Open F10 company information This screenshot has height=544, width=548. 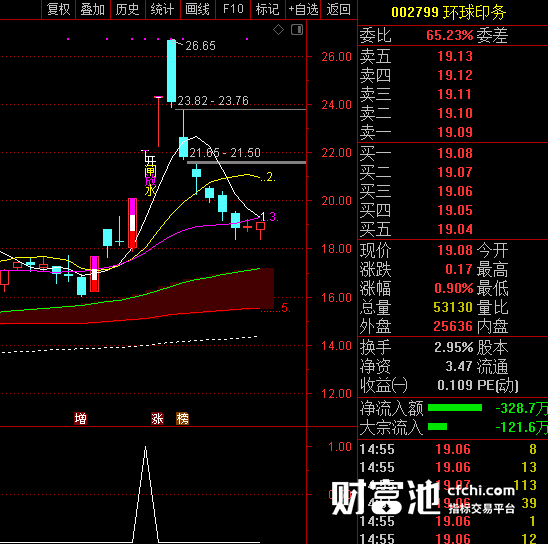point(233,9)
